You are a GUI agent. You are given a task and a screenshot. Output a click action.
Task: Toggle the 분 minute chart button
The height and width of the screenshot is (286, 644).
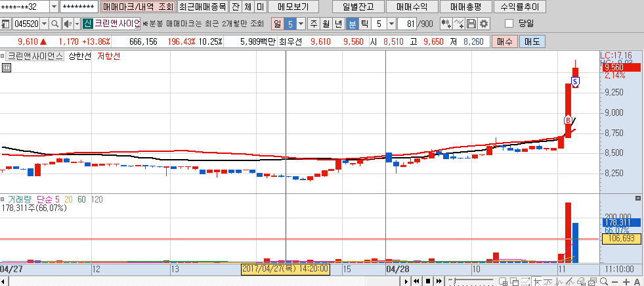352,24
